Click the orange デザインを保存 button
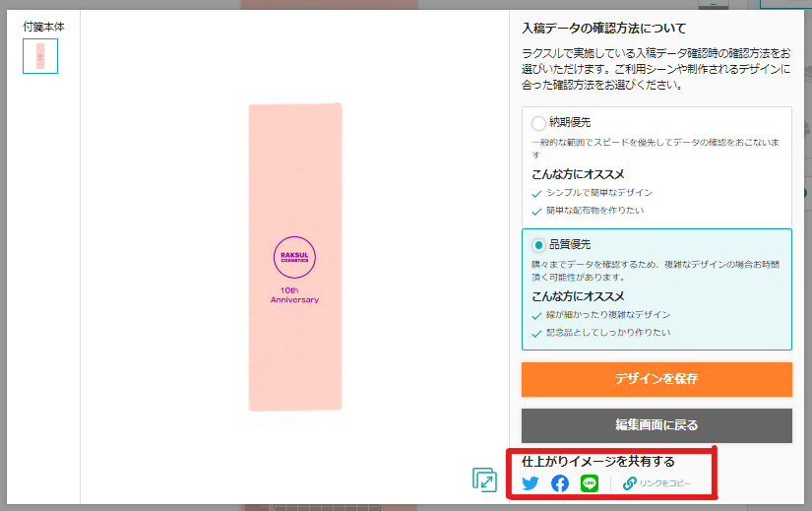 click(656, 379)
